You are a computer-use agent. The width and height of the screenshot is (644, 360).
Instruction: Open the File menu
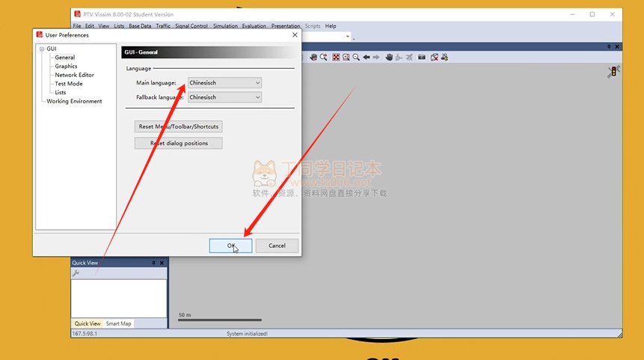(x=77, y=26)
